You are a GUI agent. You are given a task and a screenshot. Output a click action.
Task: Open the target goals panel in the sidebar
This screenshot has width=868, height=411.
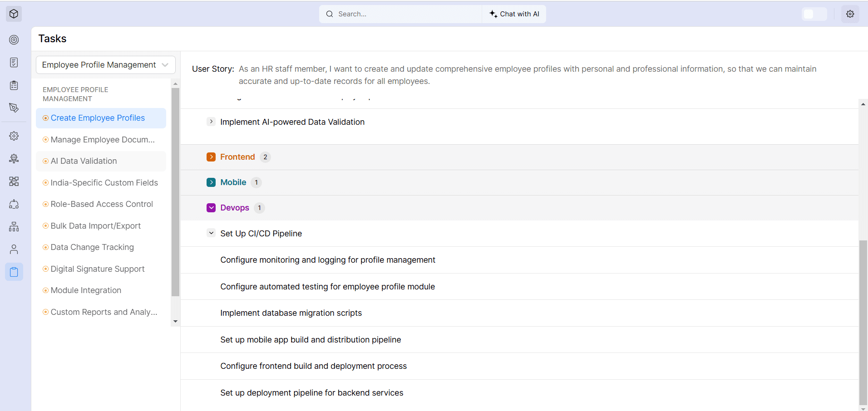pos(14,40)
